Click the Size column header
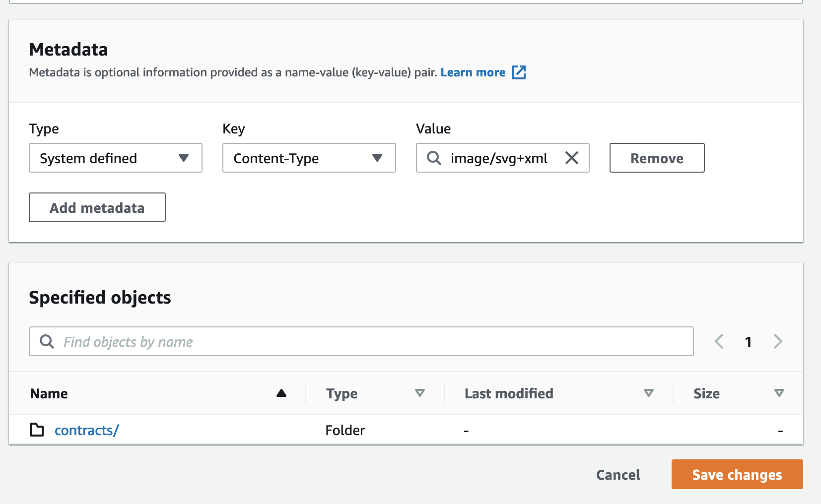This screenshot has width=821, height=504. (706, 393)
